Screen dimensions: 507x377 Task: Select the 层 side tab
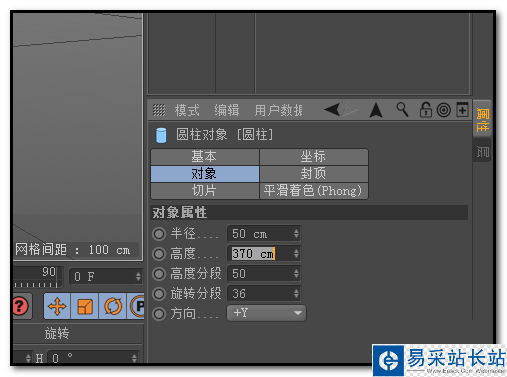(482, 151)
